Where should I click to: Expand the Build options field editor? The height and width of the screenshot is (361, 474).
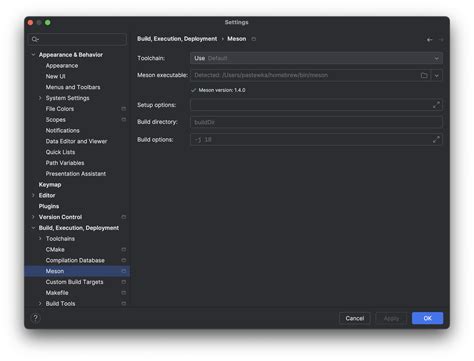coord(436,140)
